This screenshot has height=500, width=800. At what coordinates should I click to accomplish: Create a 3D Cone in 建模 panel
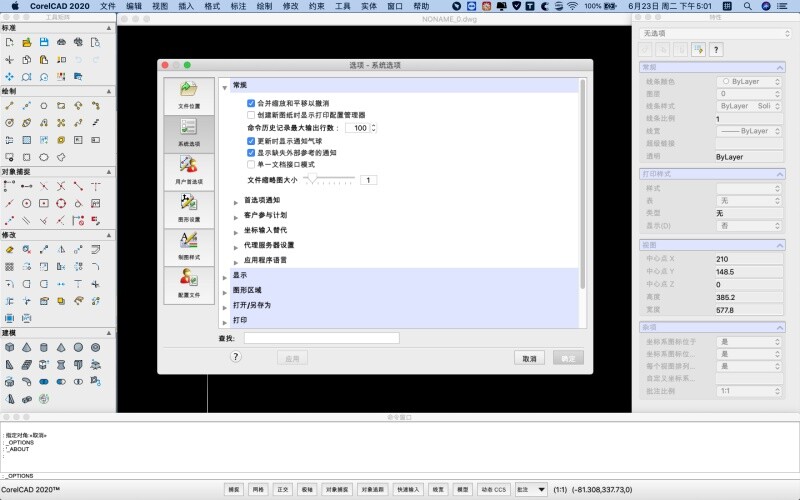point(27,347)
